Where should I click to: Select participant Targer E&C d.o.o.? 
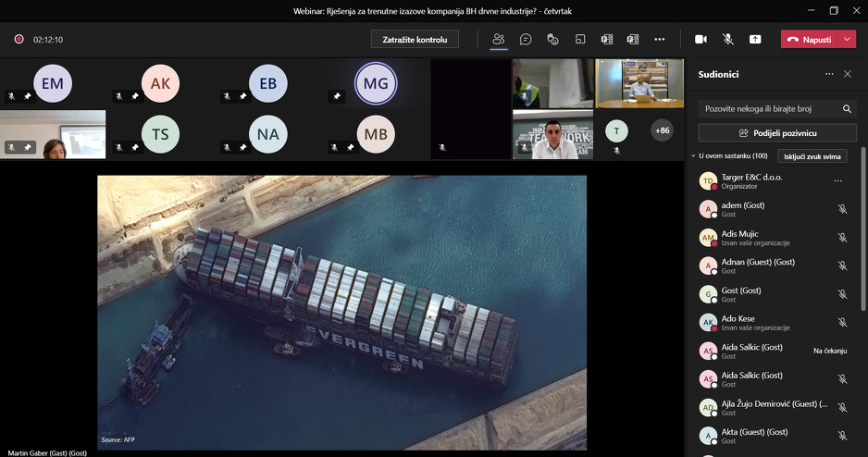(x=775, y=181)
